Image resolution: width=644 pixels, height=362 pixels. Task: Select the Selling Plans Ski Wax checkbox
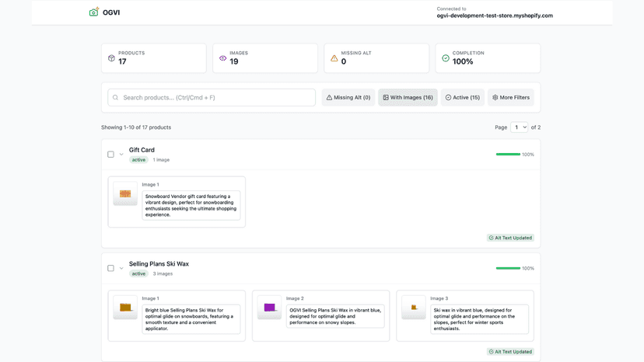point(111,269)
